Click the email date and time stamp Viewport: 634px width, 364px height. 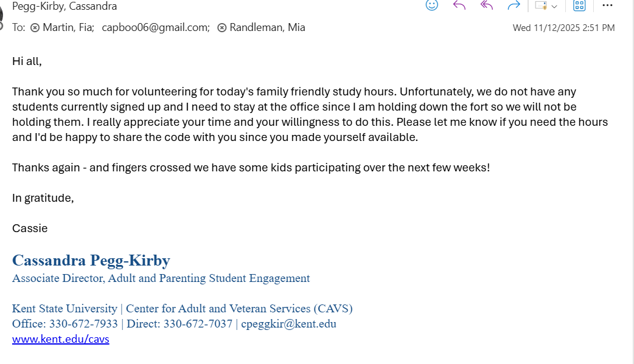click(x=563, y=28)
